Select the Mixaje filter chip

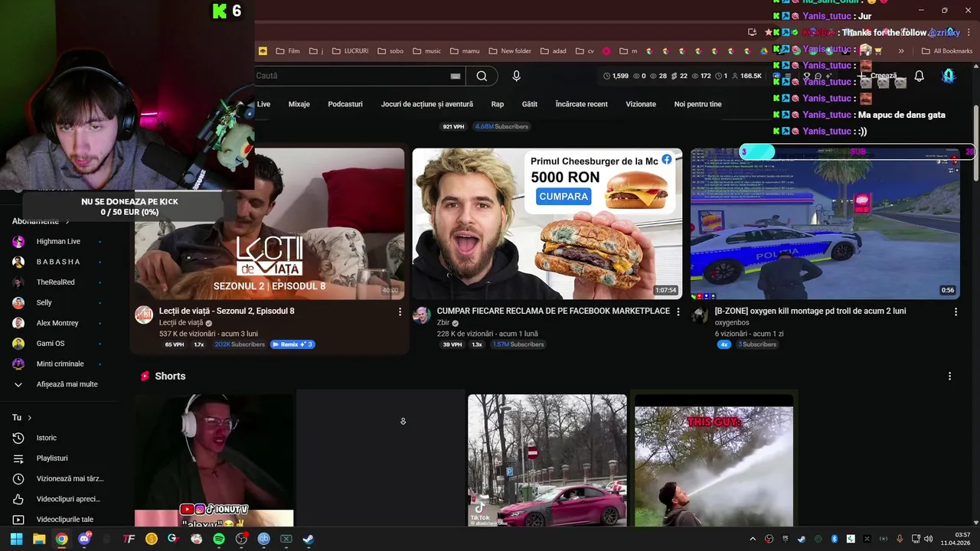point(299,104)
